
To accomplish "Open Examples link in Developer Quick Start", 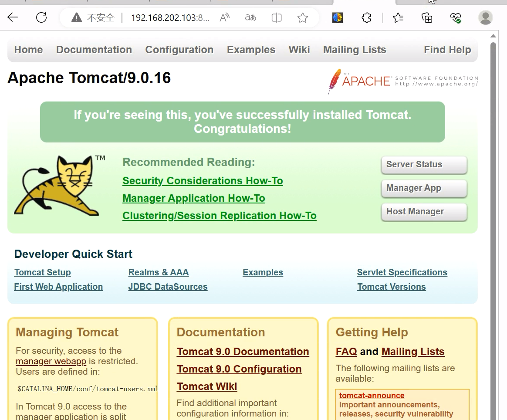I will click(x=263, y=272).
